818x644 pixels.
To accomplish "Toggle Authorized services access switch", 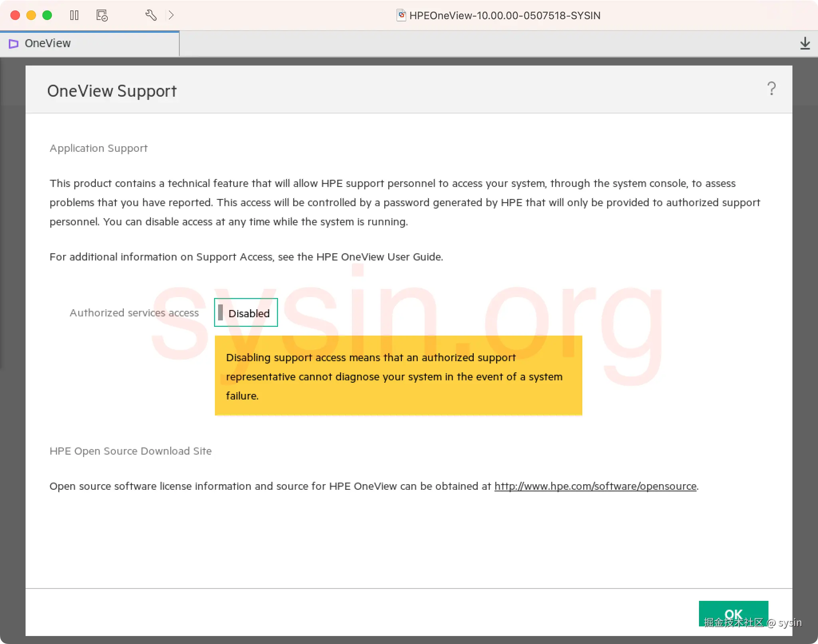I will (246, 313).
